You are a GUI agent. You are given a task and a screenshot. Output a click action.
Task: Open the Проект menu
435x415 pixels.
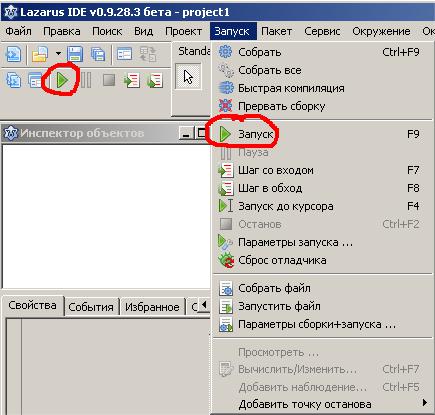[x=184, y=31]
